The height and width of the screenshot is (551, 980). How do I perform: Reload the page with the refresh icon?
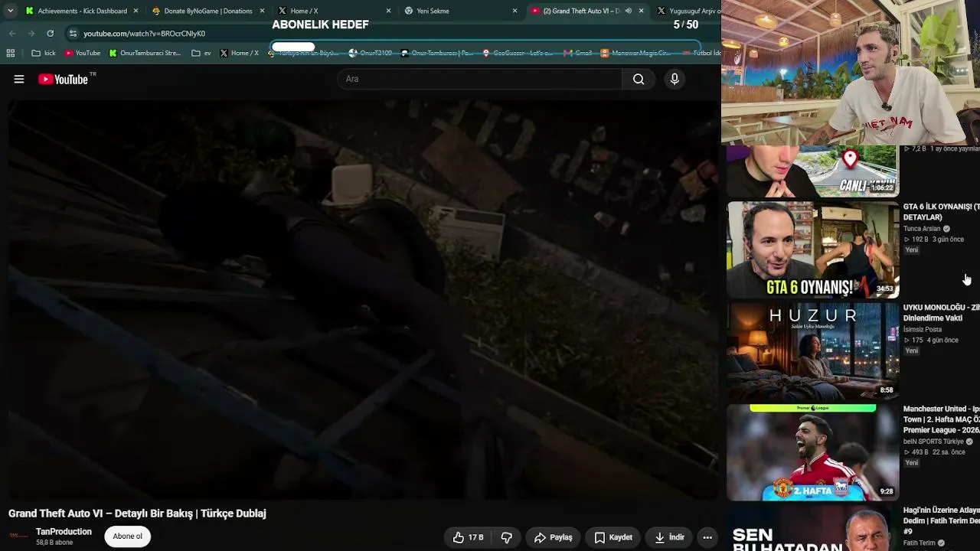point(51,34)
